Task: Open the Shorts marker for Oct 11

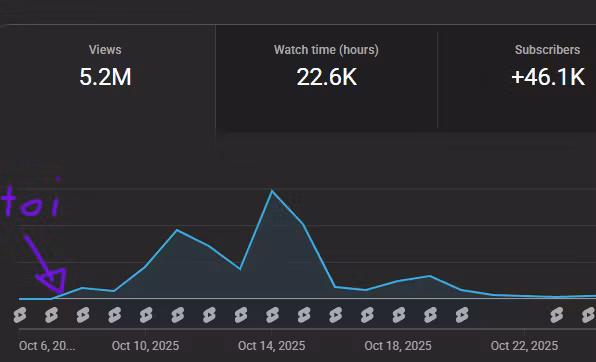Action: tap(178, 315)
